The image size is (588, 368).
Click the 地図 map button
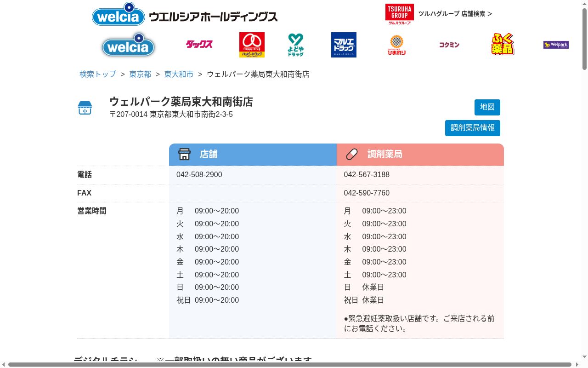pyautogui.click(x=487, y=107)
